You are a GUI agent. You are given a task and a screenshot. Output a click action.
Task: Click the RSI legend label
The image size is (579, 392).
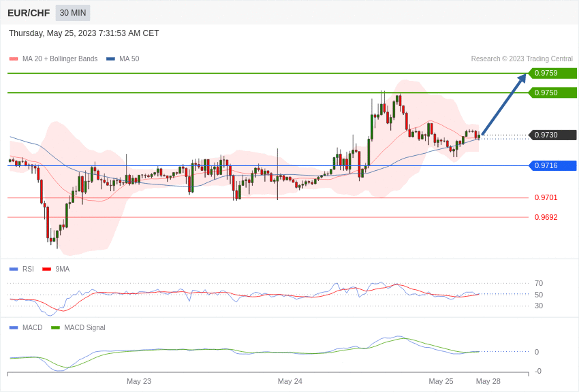tap(28, 269)
